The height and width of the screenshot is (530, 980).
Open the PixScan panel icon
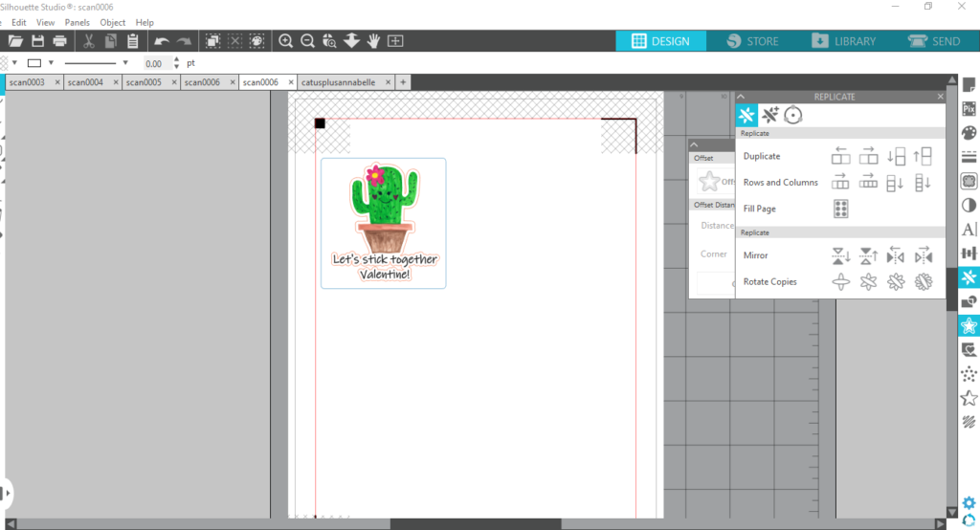(969, 109)
